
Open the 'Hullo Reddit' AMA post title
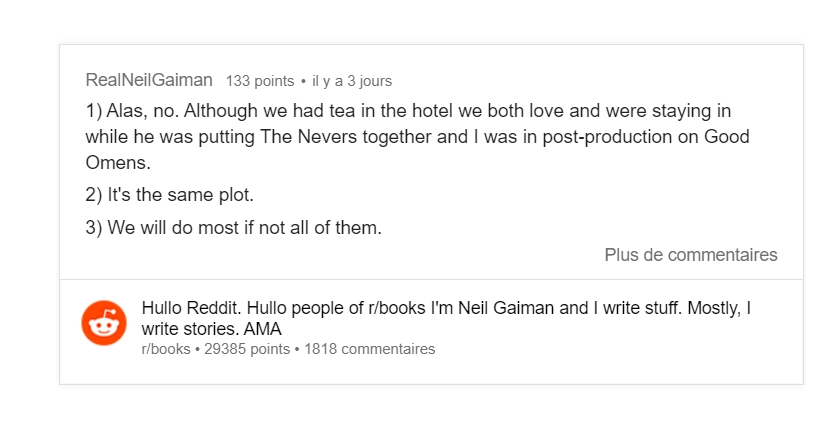point(446,318)
